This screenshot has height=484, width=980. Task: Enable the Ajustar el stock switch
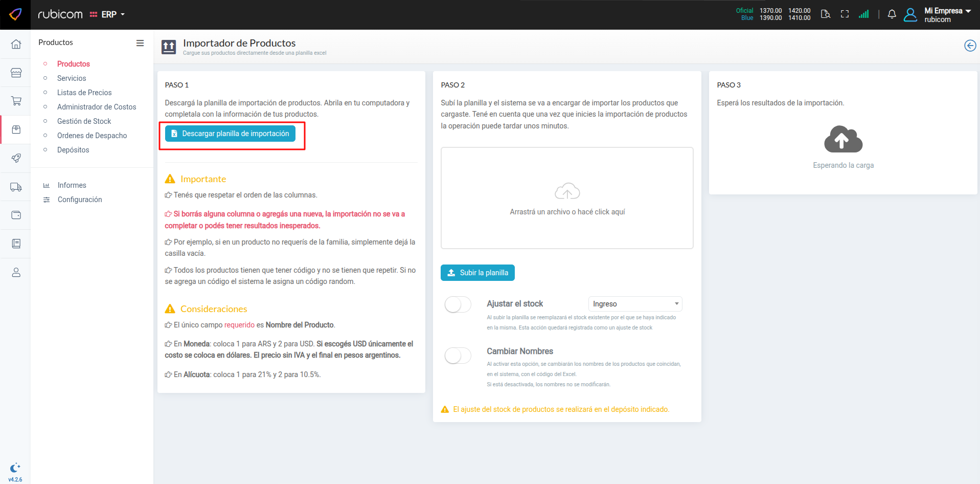[458, 304]
